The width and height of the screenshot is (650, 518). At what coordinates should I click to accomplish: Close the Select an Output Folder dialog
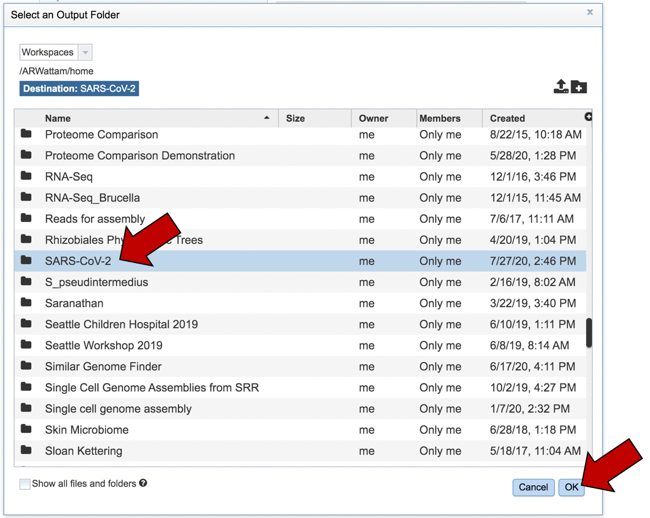point(590,13)
